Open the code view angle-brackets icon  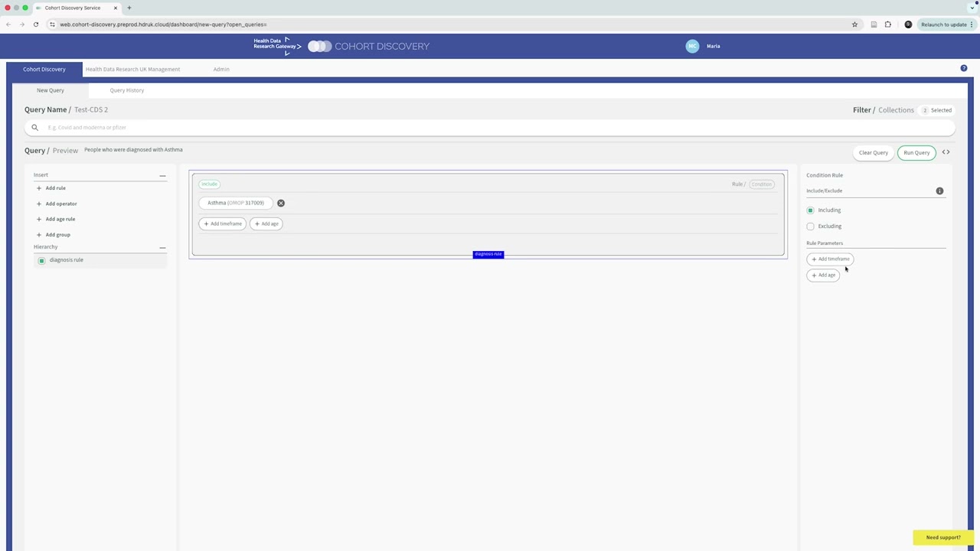[x=946, y=152]
